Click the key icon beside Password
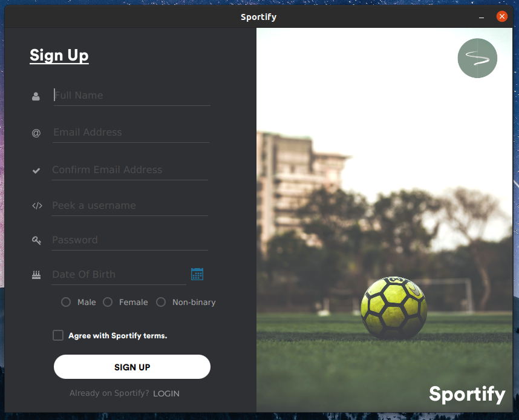The image size is (519, 420). point(36,240)
